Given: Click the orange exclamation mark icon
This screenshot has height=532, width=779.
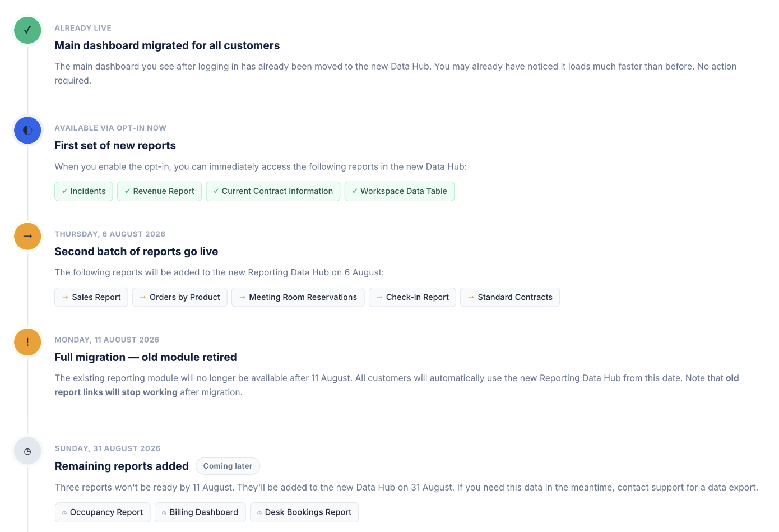Looking at the screenshot, I should pyautogui.click(x=27, y=342).
